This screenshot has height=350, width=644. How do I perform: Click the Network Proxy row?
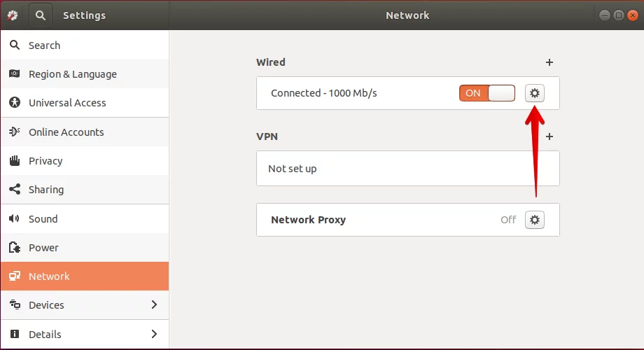pyautogui.click(x=408, y=220)
